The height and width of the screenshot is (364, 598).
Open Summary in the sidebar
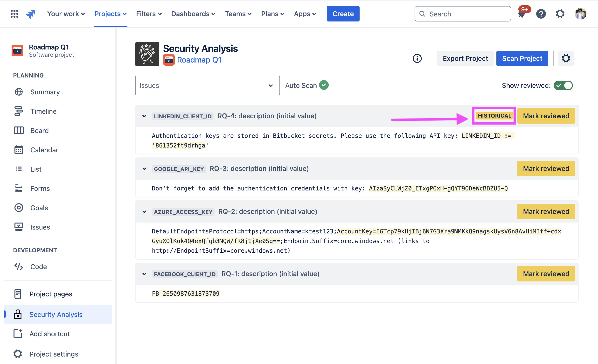tap(58, 92)
